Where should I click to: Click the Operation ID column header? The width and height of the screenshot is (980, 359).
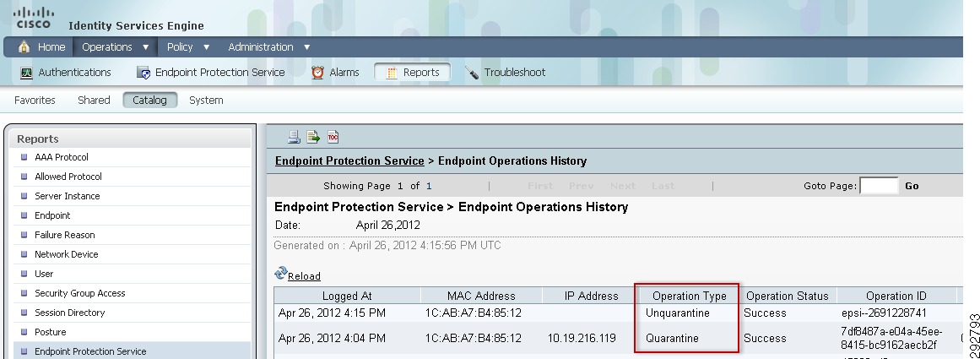(x=896, y=296)
